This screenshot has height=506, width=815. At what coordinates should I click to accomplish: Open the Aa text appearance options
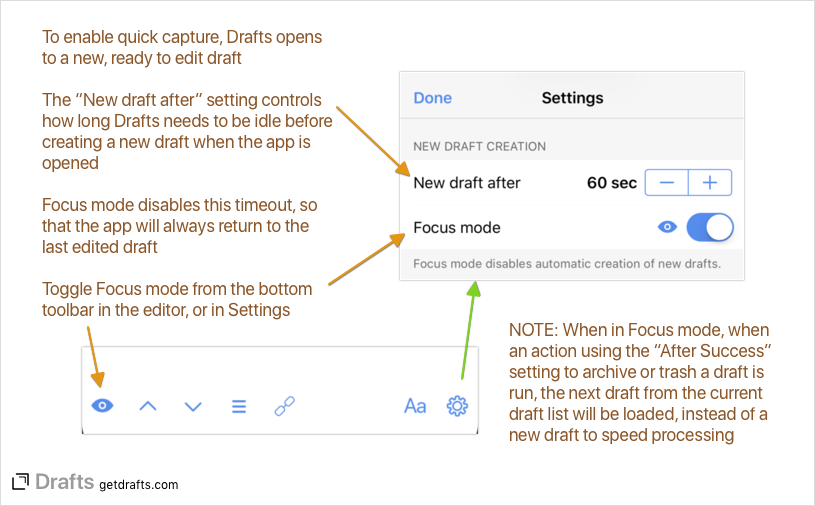coord(415,406)
